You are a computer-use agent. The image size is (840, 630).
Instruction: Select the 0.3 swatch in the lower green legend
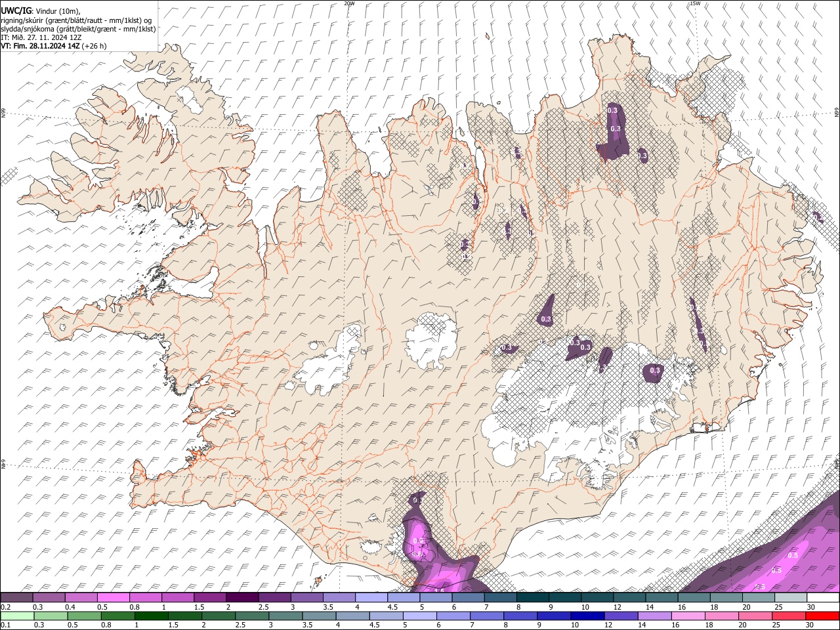51,616
